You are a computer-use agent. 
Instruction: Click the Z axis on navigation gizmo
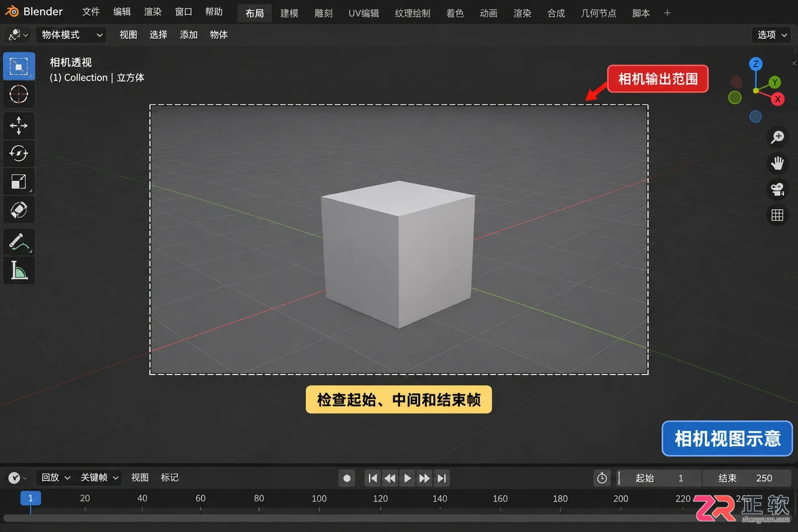click(756, 64)
